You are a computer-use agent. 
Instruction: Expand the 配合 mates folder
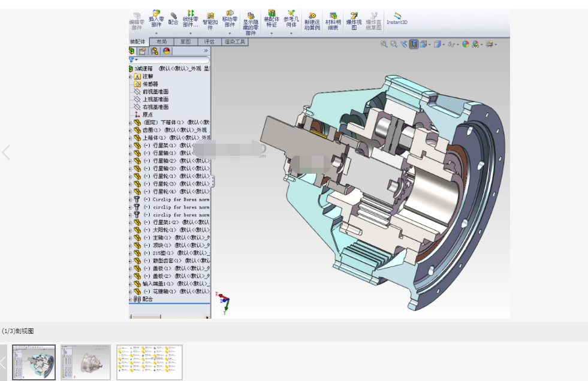[x=130, y=299]
